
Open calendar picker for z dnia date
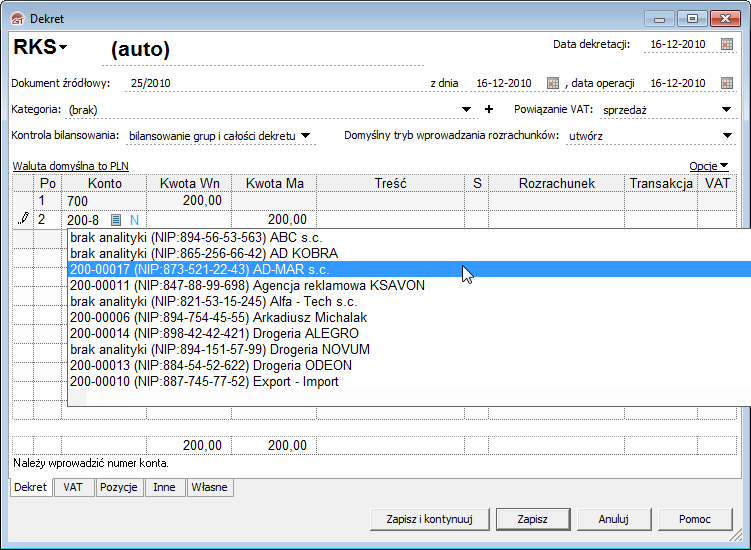553,83
